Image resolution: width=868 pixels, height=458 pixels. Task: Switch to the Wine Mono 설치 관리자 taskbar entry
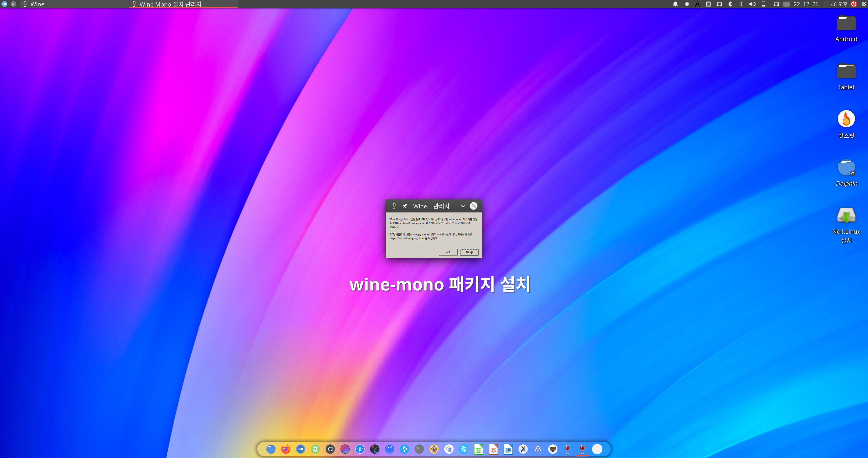click(x=183, y=4)
